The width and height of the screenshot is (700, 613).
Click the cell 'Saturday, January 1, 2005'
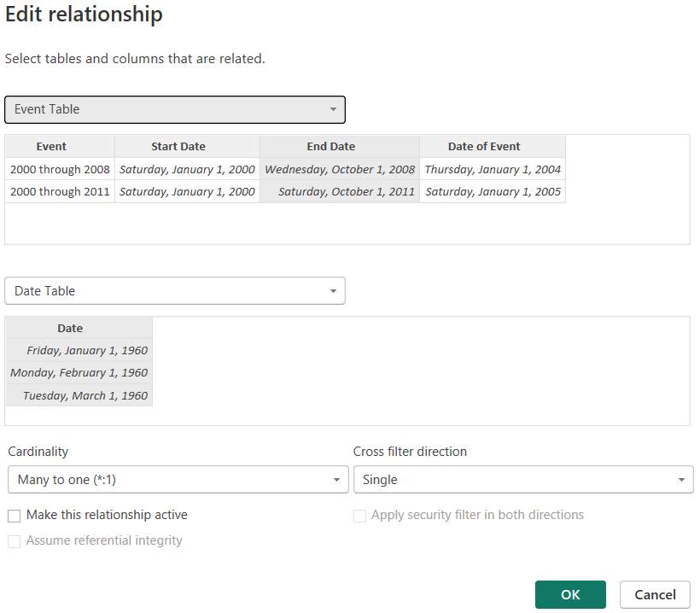[493, 191]
